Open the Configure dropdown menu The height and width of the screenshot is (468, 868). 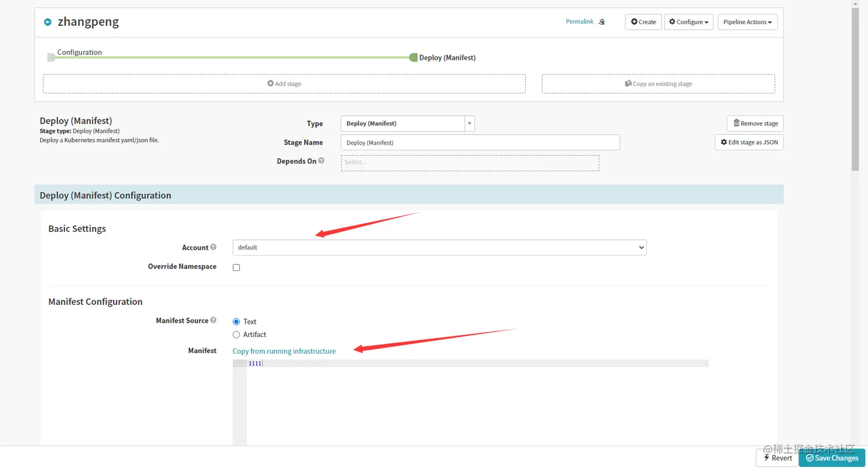pyautogui.click(x=688, y=22)
